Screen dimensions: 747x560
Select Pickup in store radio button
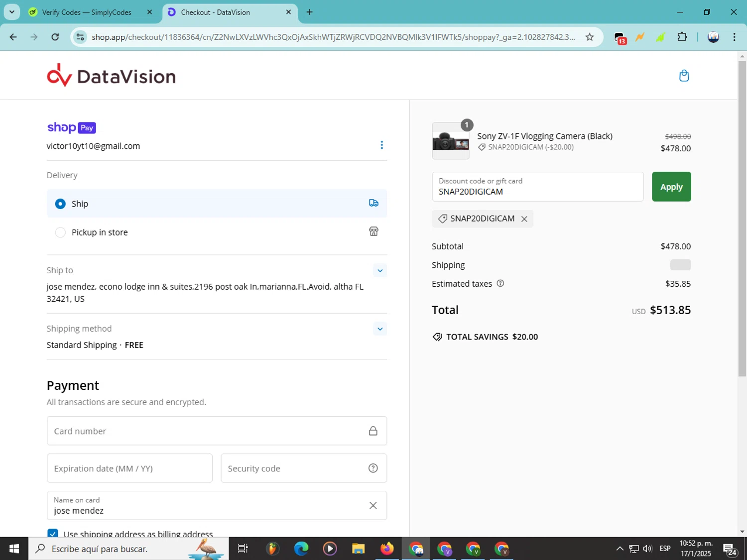[60, 232]
